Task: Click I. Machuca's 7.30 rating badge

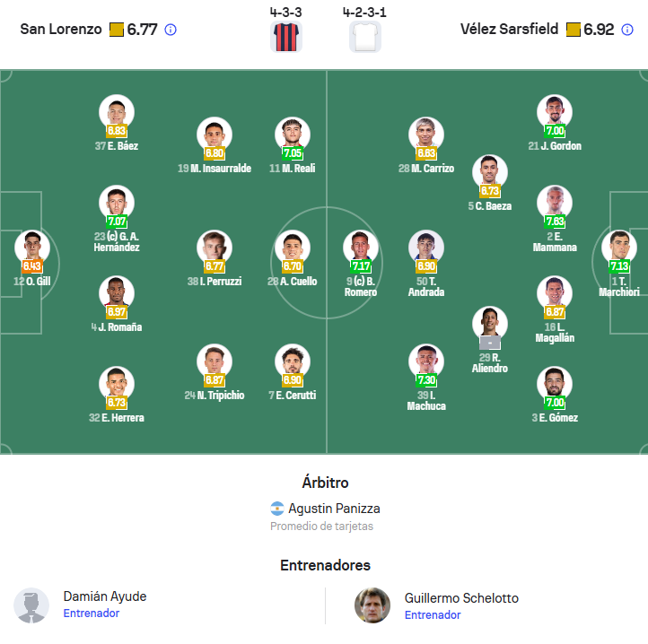Action: pos(426,380)
